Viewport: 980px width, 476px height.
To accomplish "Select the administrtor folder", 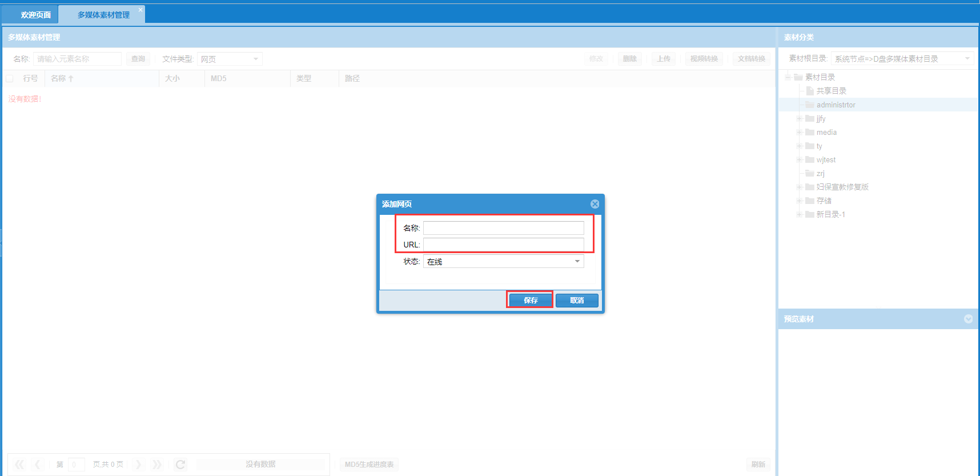I will point(836,105).
